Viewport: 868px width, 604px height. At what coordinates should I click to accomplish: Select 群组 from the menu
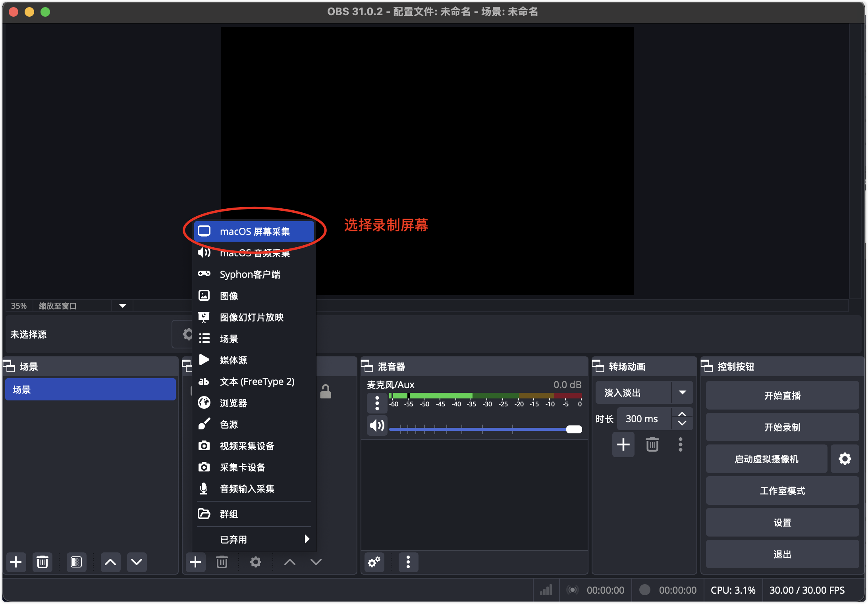pyautogui.click(x=254, y=514)
